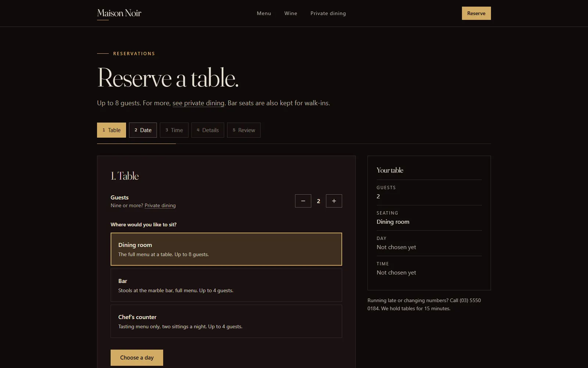Open the Table step tab
The height and width of the screenshot is (368, 588).
[111, 130]
